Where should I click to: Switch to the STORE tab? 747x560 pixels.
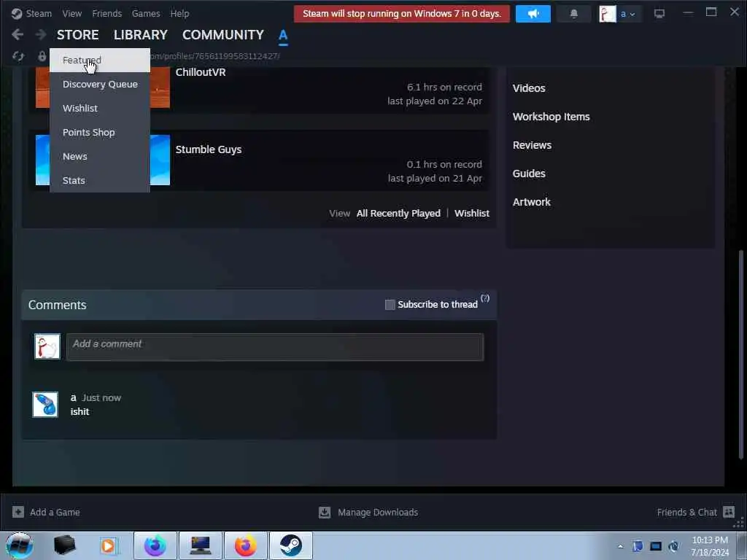tap(77, 35)
